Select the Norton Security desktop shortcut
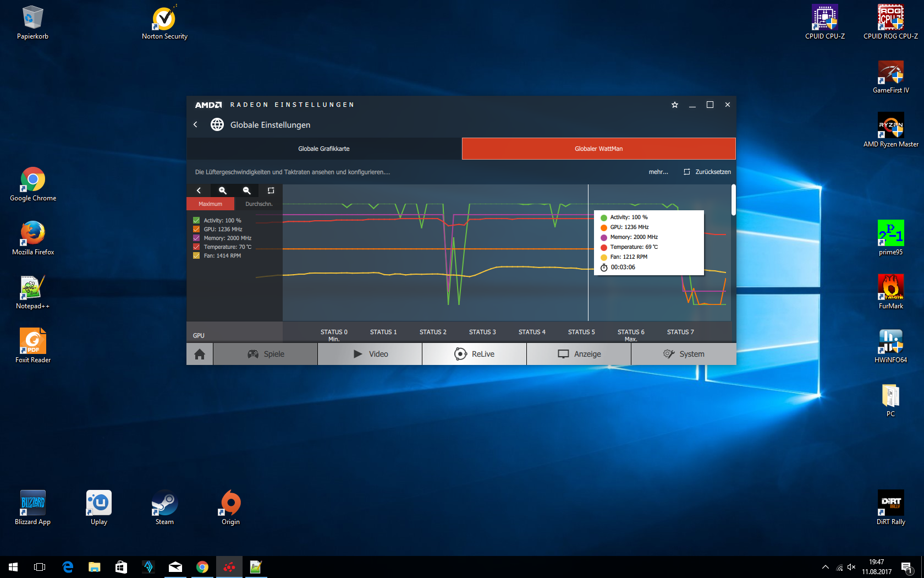 [x=164, y=23]
